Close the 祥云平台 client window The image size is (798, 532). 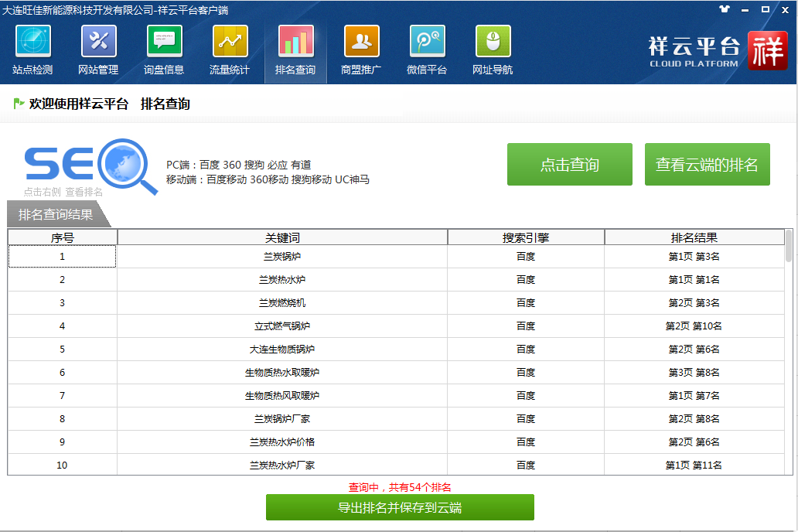point(786,10)
